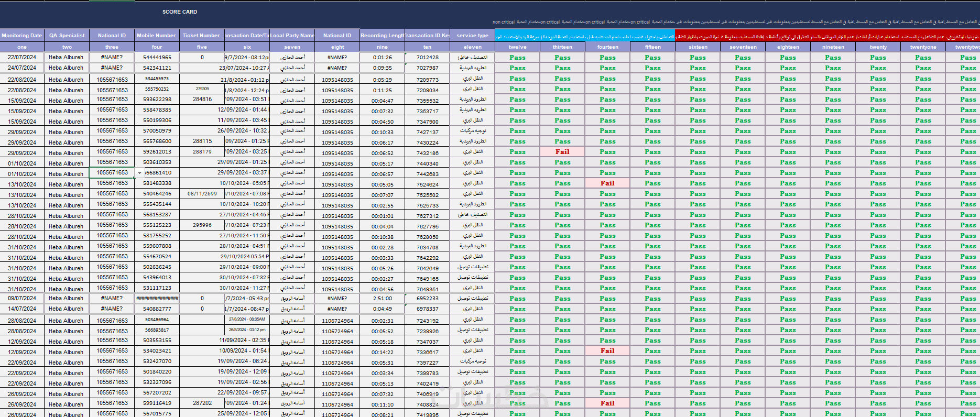Click the date cell 09/07/2024

pyautogui.click(x=22, y=299)
